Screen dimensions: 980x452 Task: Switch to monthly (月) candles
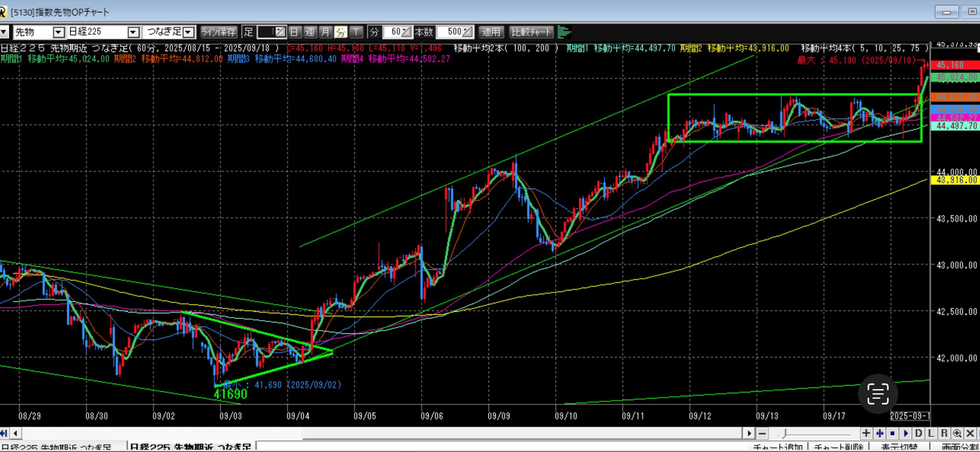325,32
